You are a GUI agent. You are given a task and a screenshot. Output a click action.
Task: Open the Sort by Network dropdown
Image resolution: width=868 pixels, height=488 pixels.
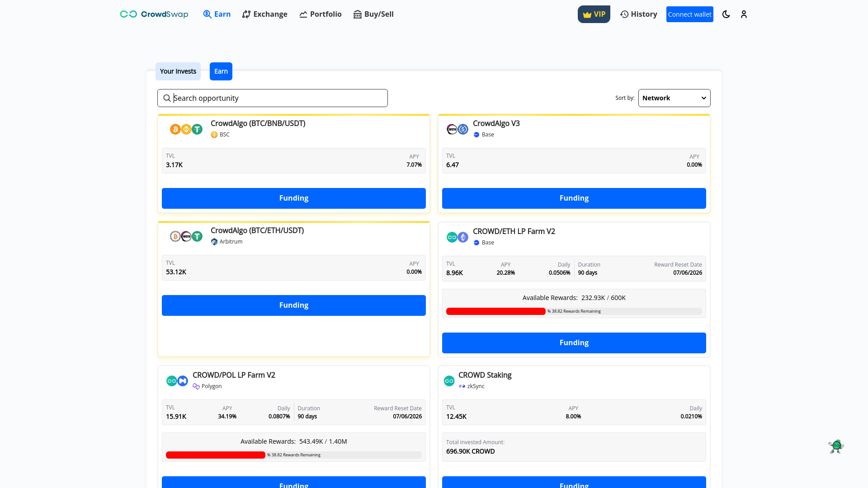(674, 98)
